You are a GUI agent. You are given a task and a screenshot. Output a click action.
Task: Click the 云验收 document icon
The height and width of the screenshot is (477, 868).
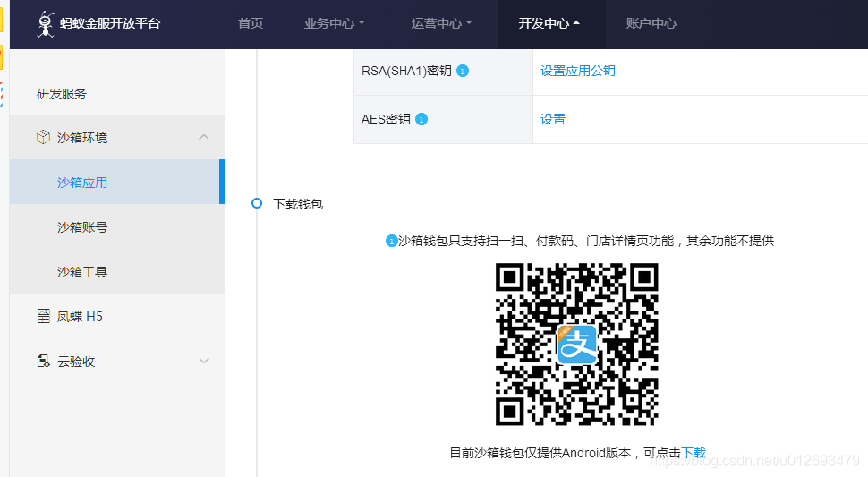(x=43, y=361)
